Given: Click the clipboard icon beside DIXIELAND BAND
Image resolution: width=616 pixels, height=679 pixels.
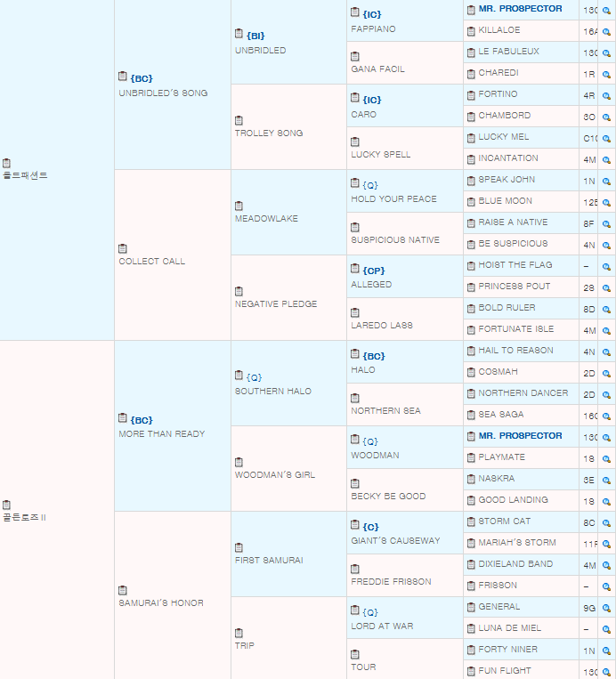Looking at the screenshot, I should (471, 565).
